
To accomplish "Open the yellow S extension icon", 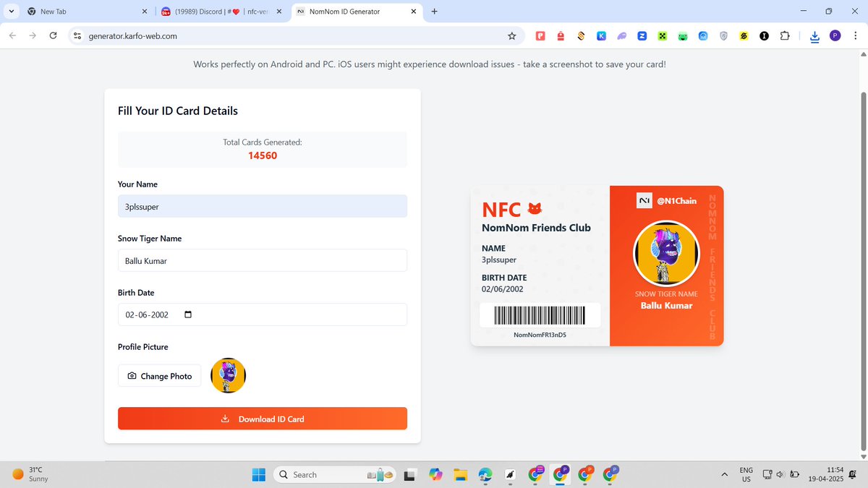I will pyautogui.click(x=744, y=35).
